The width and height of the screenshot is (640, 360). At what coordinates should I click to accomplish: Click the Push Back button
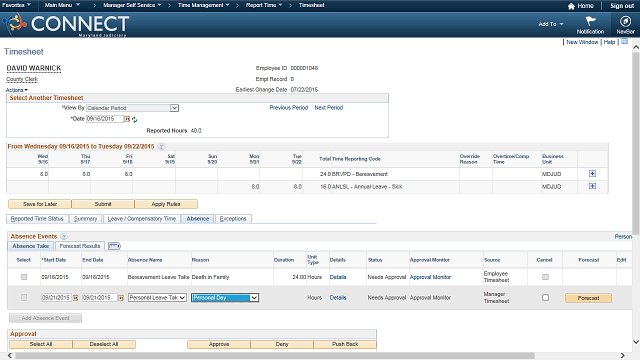point(345,344)
